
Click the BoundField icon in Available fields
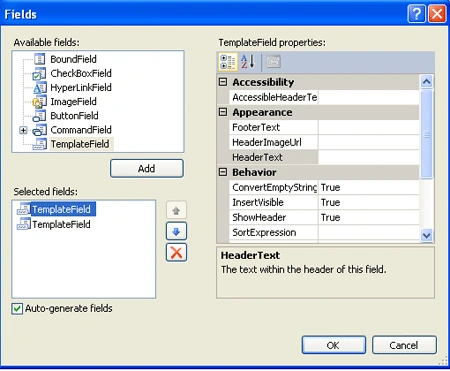point(40,59)
